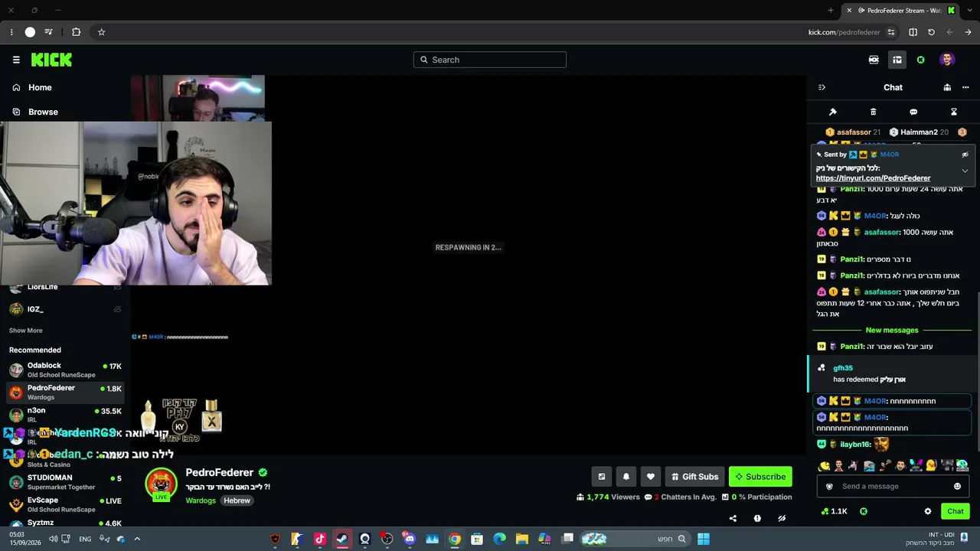980x551 pixels.
Task: Show hidden system tray icons
Action: [x=137, y=539]
